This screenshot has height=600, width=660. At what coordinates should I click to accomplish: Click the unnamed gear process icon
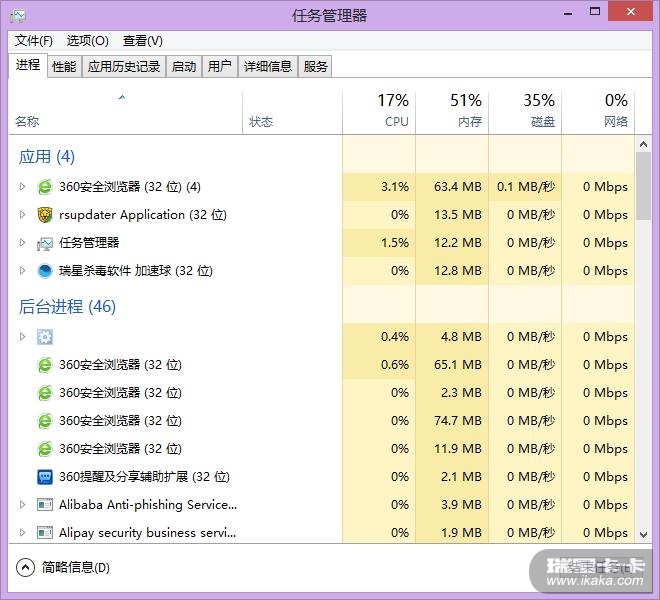click(45, 337)
